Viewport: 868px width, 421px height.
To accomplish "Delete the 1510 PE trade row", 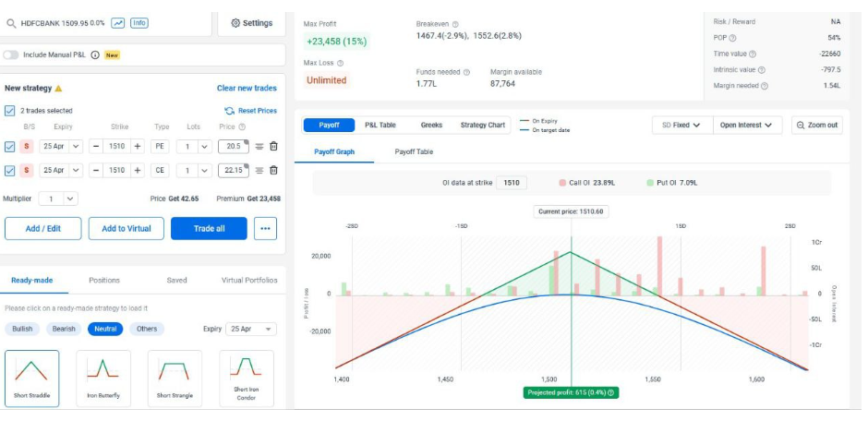I will coord(273,146).
